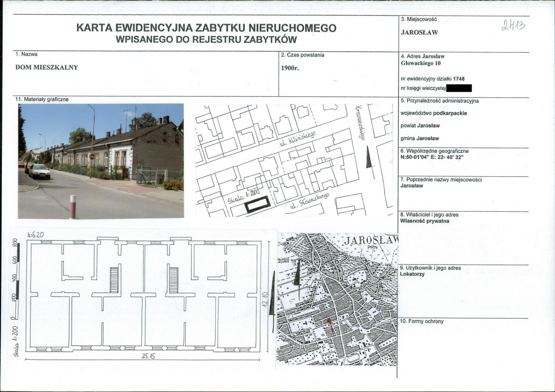Click the '4. Adres Jarosław' line
The width and height of the screenshot is (555, 392).
pyautogui.click(x=423, y=56)
